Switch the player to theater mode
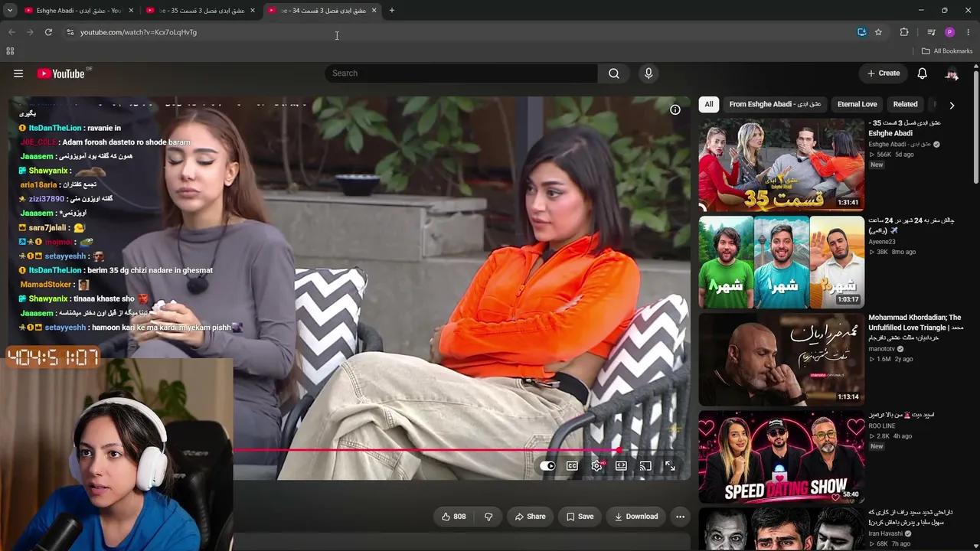The width and height of the screenshot is (980, 551). pos(621,466)
